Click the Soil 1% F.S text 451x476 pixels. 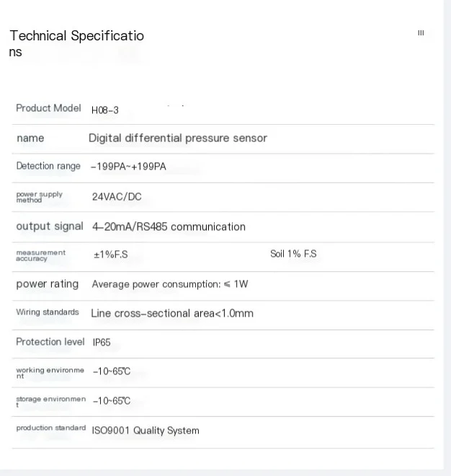[293, 254]
